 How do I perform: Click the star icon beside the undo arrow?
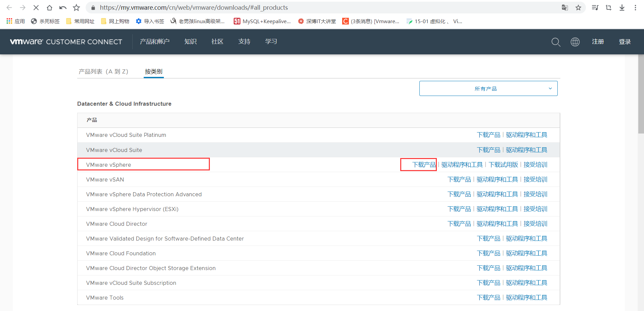pyautogui.click(x=77, y=7)
